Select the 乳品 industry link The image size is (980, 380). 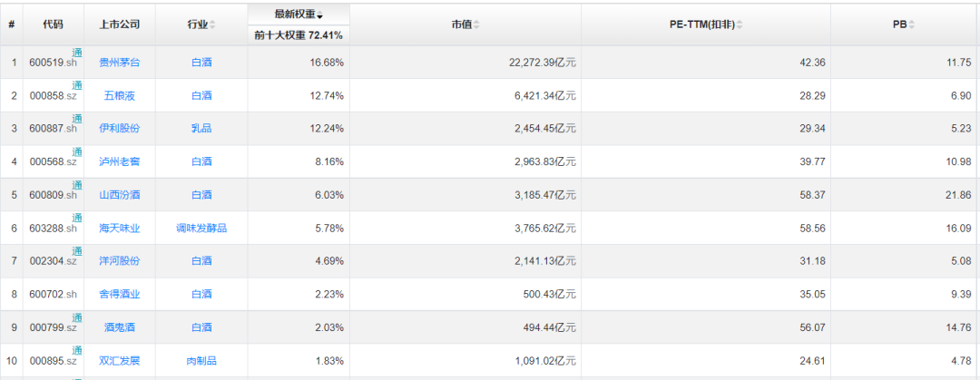(x=201, y=129)
